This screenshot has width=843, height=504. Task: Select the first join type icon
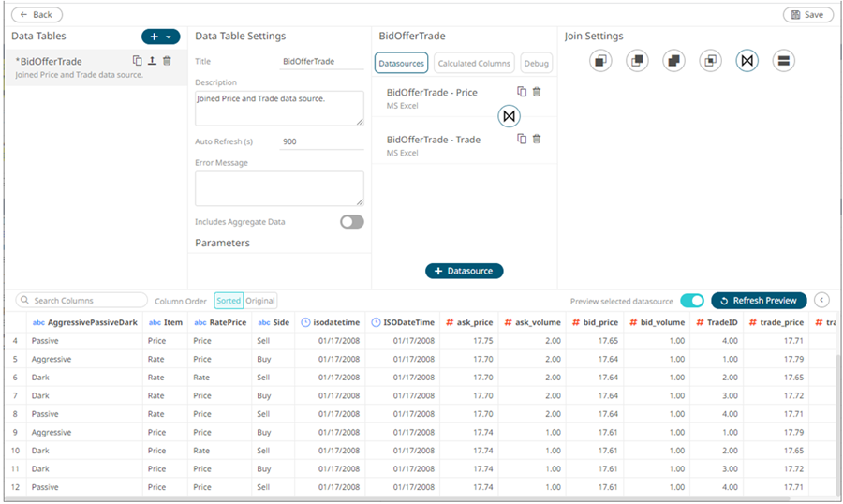[x=600, y=61]
